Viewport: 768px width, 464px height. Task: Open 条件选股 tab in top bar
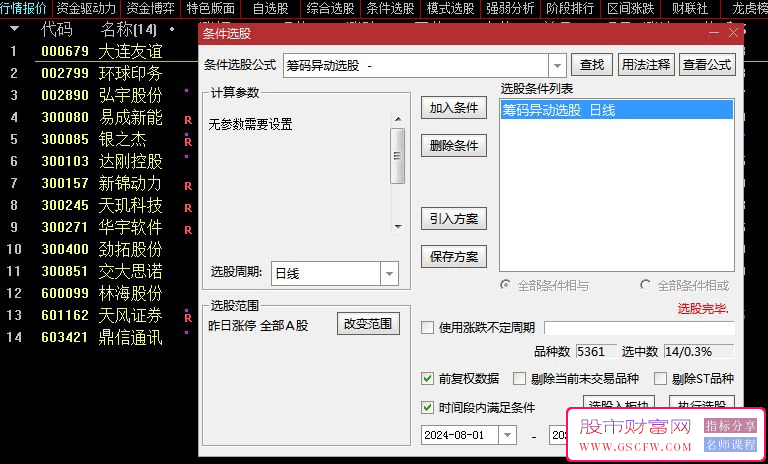(x=390, y=8)
